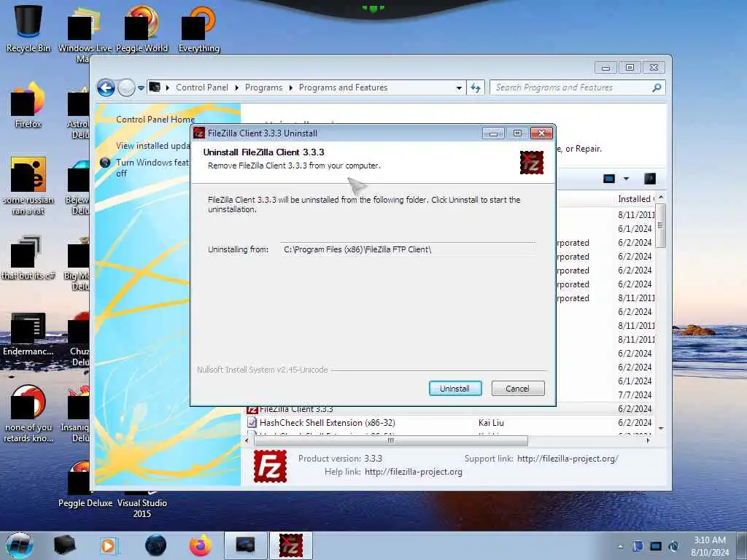Open 'that but its c#' desktop icon
This screenshot has width=747, height=560.
(x=28, y=257)
